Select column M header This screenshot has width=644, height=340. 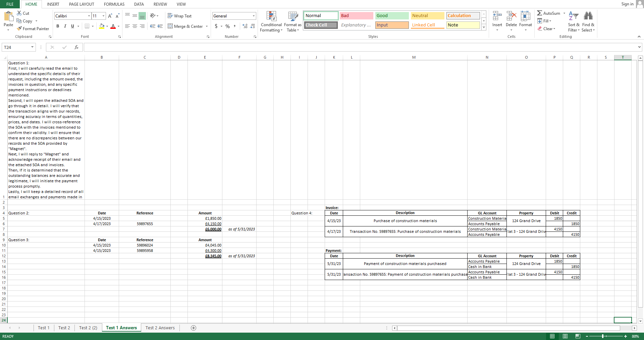[414, 57]
